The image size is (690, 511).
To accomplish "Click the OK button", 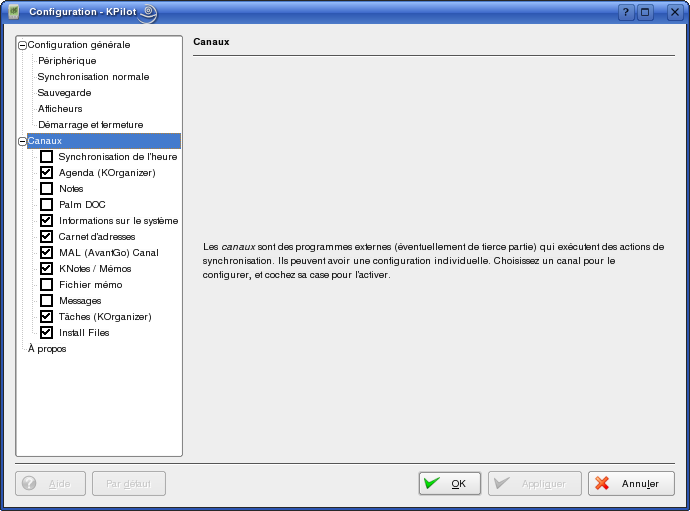I will pos(450,484).
